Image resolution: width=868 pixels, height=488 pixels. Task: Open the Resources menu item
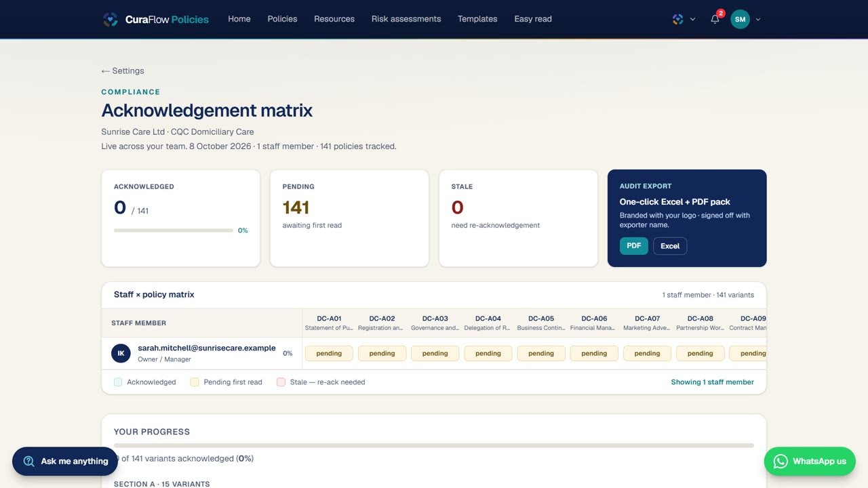pyautogui.click(x=334, y=19)
